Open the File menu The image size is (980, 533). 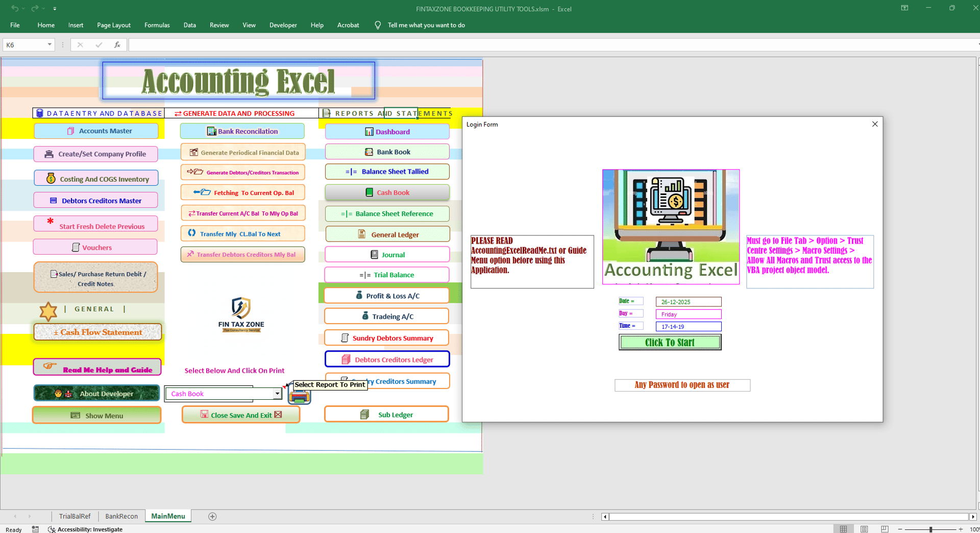tap(15, 25)
